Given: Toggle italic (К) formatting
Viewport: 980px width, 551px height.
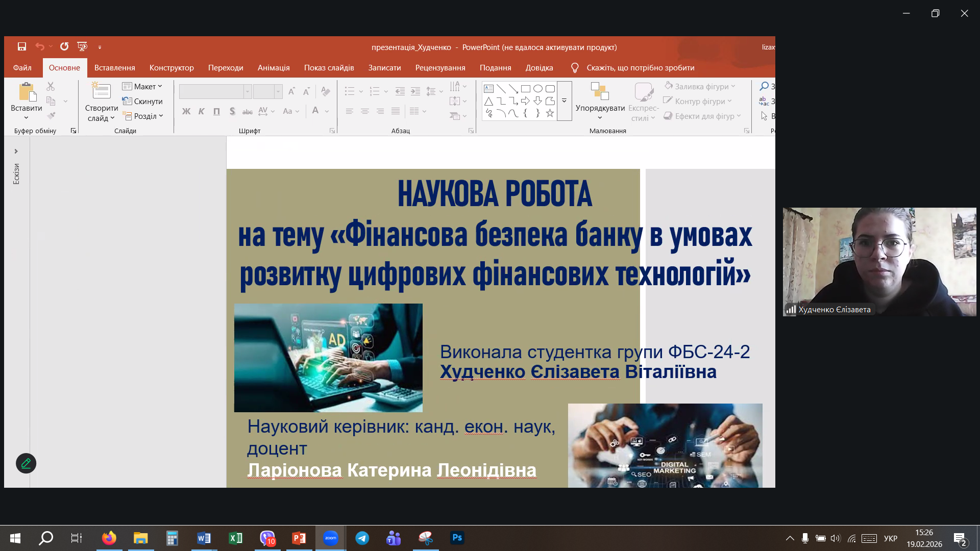Looking at the screenshot, I should [x=202, y=111].
